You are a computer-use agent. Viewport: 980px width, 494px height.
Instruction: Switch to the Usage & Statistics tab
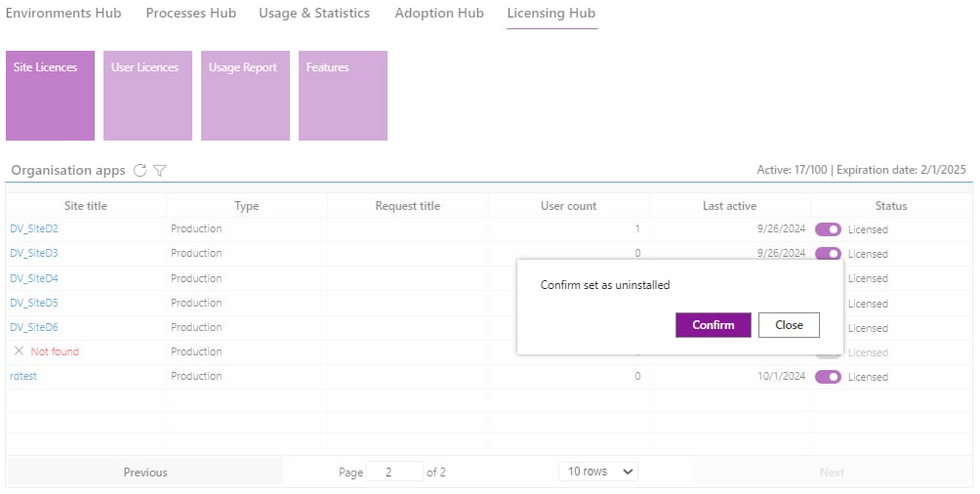point(314,13)
